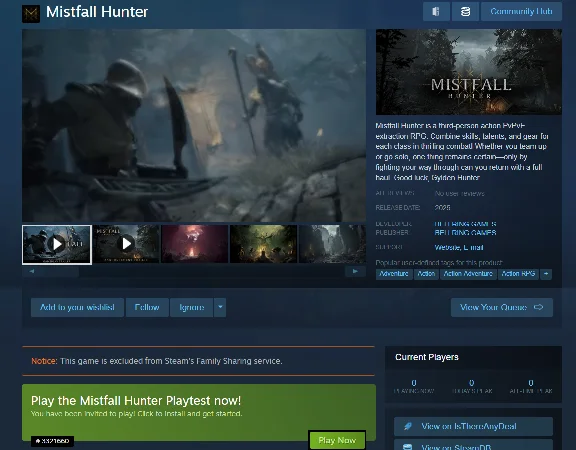The height and width of the screenshot is (450, 576).
Task: Click View Your Queue
Action: tap(501, 307)
